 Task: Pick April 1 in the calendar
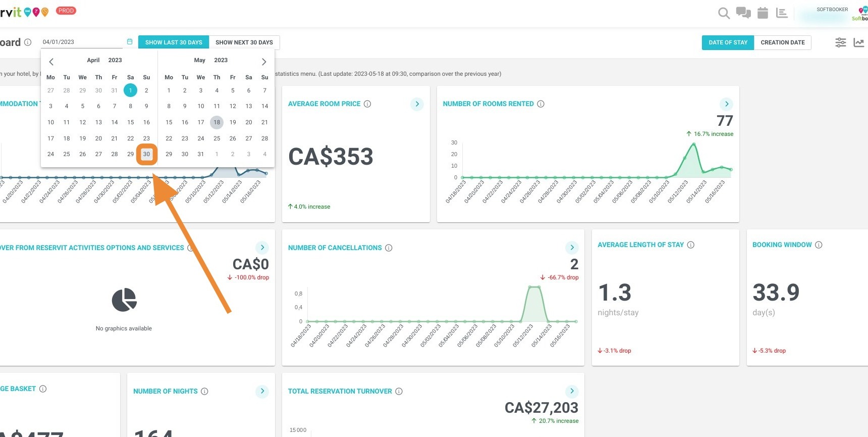click(130, 90)
